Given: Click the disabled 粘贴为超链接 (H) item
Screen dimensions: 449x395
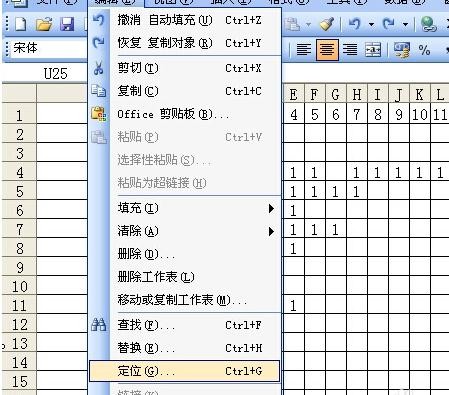Looking at the screenshot, I should (185, 183).
